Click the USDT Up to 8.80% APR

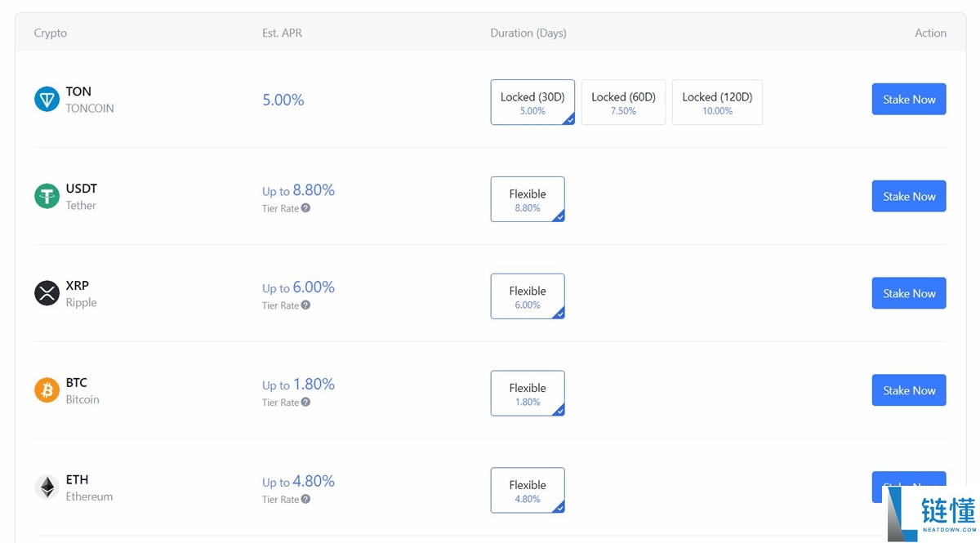[298, 190]
